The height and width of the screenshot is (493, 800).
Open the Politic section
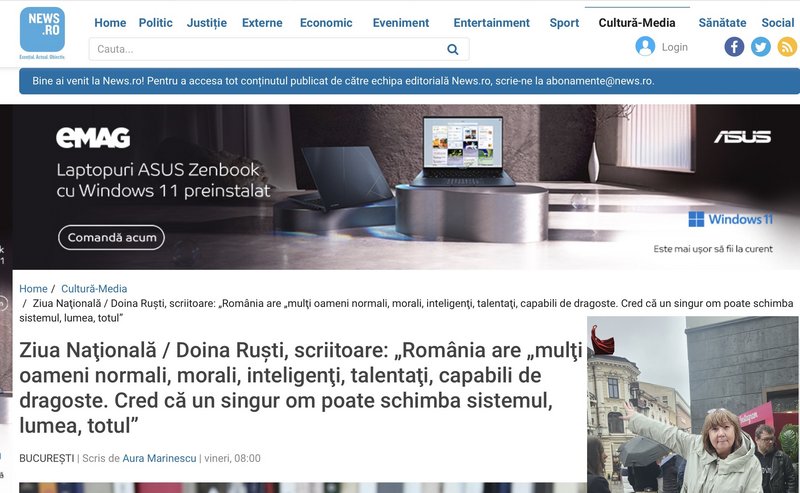156,23
